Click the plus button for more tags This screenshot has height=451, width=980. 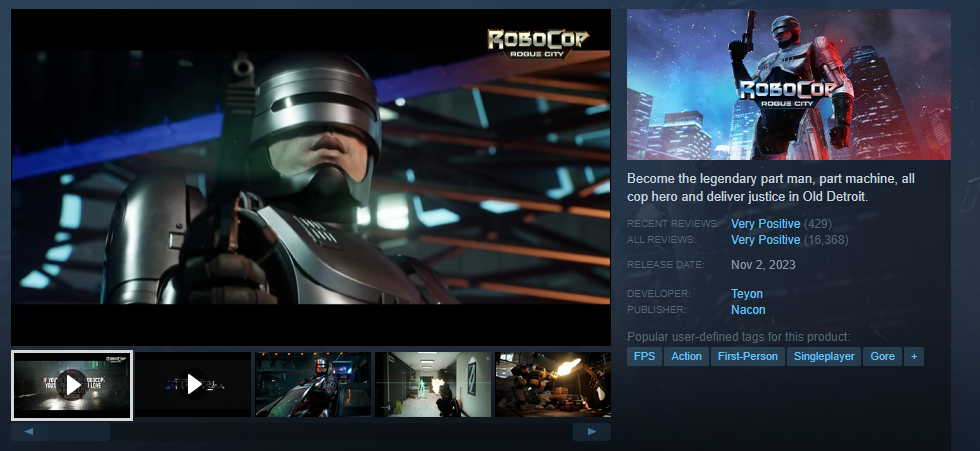click(914, 356)
